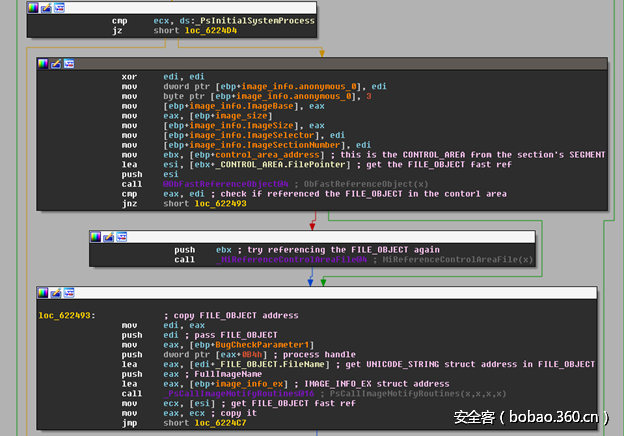624x436 pixels.
Task: Select the loc_622493 label at block start
Action: pos(65,314)
